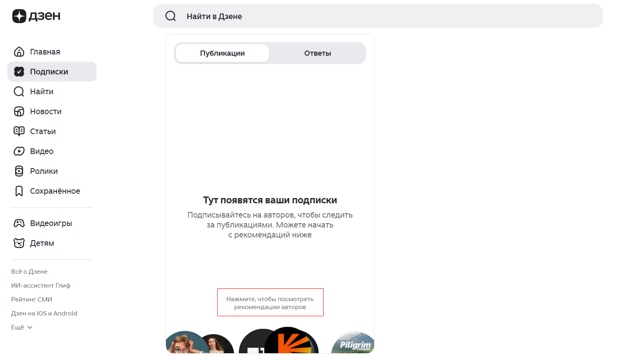Click the Найти search icon in sidebar
This screenshot has width=644, height=358.
[19, 91]
